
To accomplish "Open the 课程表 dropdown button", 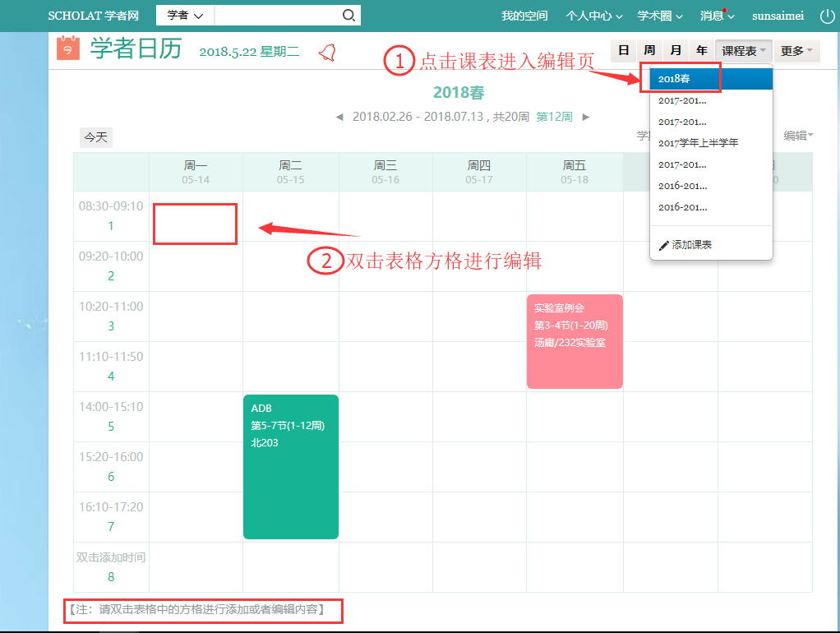I will pos(744,51).
